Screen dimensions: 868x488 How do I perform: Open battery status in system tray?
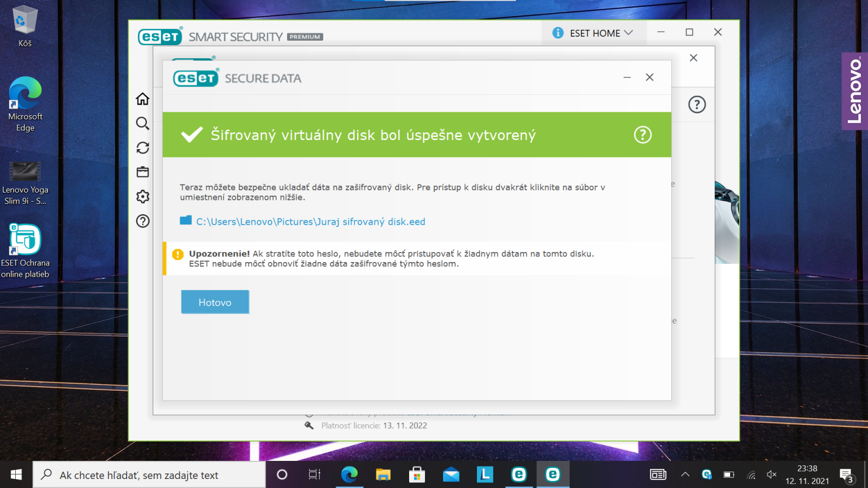(729, 474)
